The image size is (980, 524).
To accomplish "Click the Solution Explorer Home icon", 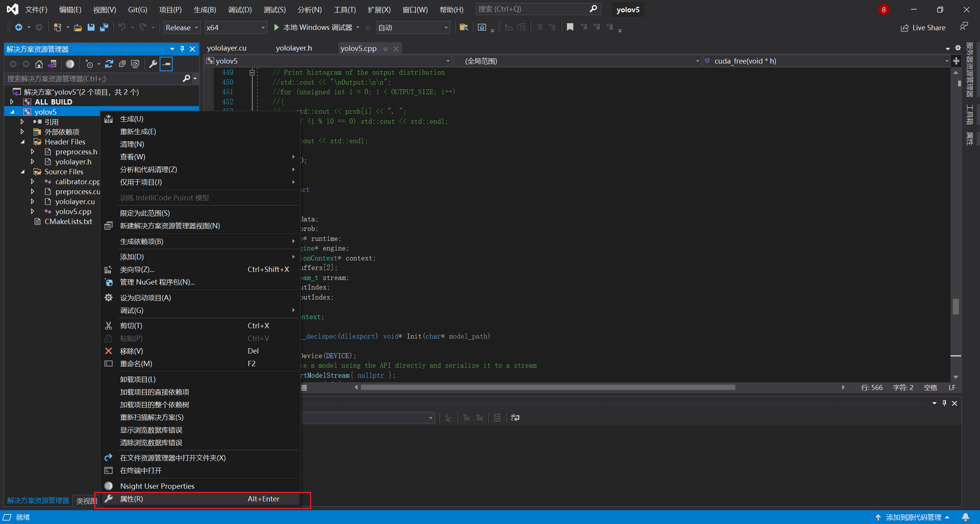I will [39, 64].
